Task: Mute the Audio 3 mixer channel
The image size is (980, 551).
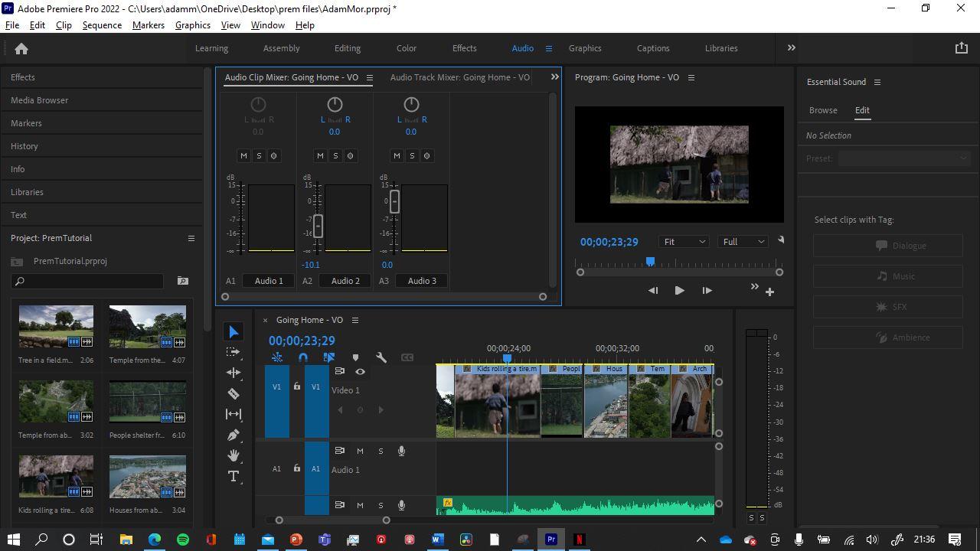Action: tap(397, 155)
